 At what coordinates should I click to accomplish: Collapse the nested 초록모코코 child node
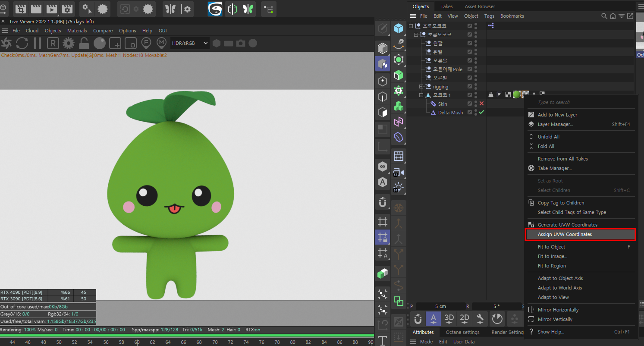pos(416,35)
